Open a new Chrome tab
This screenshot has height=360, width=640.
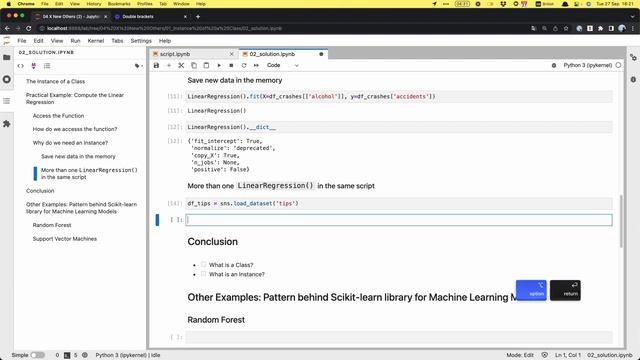198,17
